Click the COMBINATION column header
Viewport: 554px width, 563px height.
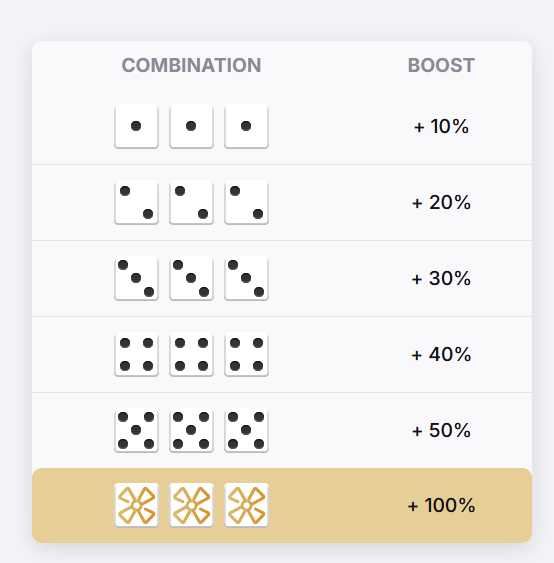tap(191, 65)
